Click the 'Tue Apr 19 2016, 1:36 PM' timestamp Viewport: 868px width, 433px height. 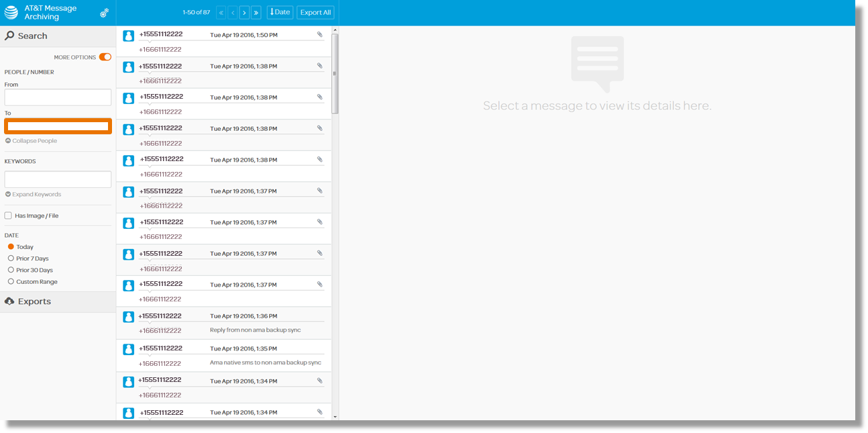243,316
